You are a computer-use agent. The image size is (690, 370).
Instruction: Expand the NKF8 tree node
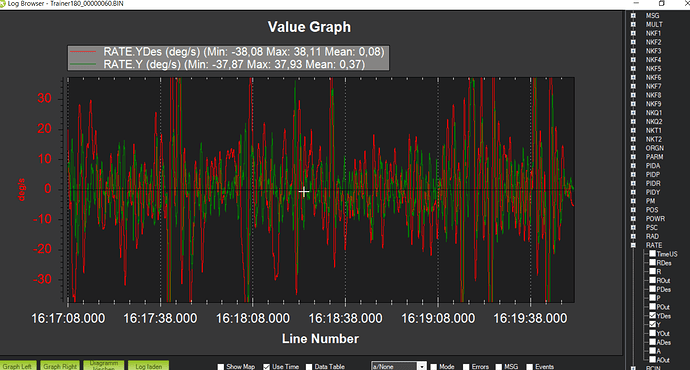pyautogui.click(x=633, y=95)
